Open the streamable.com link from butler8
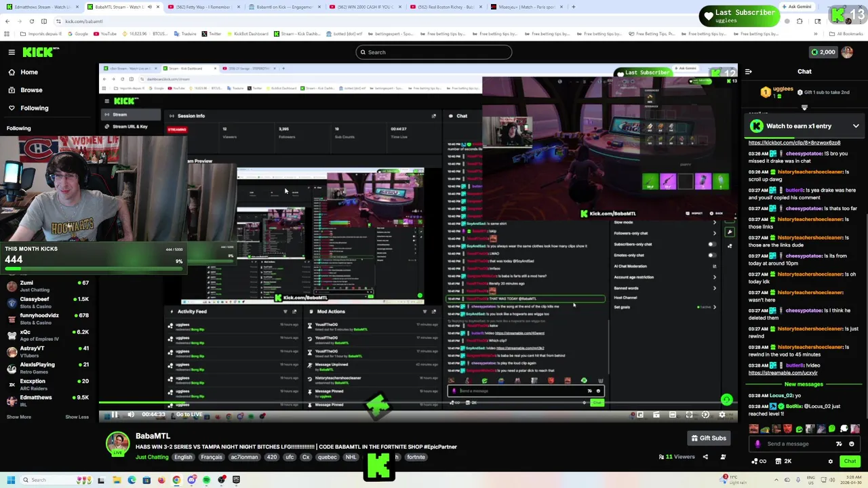Image resolution: width=868 pixels, height=488 pixels. pyautogui.click(x=783, y=373)
